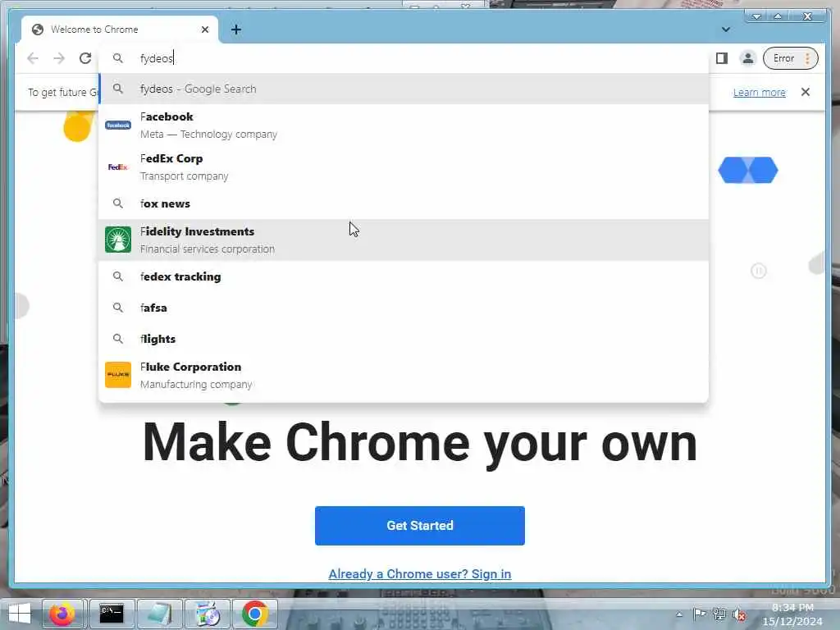Click the Action Center flag icon
The width and height of the screenshot is (840, 630).
(699, 614)
